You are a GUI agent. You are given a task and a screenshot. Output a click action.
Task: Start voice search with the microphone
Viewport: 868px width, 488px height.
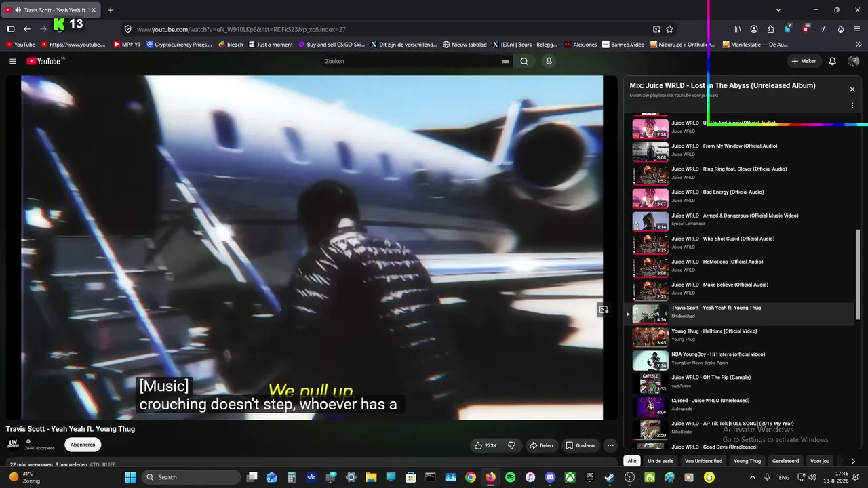click(549, 61)
